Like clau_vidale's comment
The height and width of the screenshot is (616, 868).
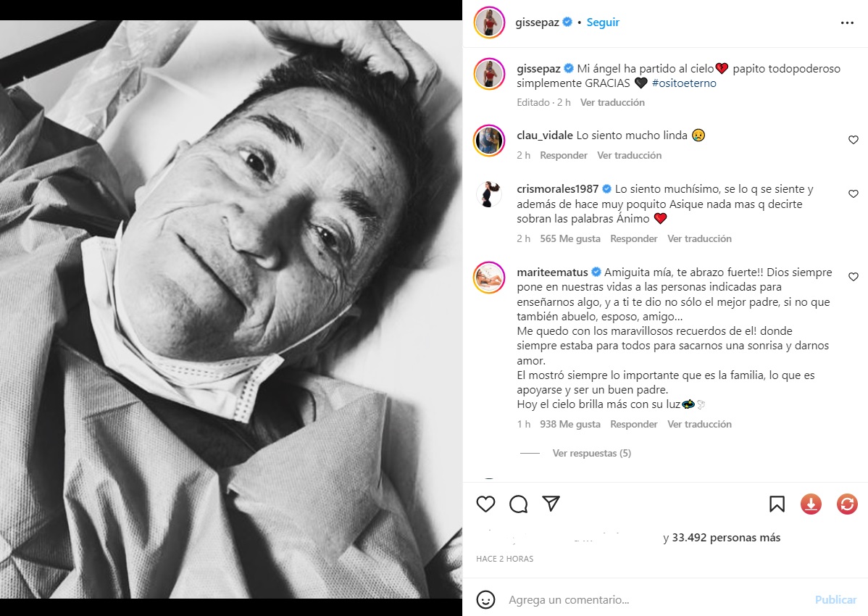pyautogui.click(x=853, y=140)
